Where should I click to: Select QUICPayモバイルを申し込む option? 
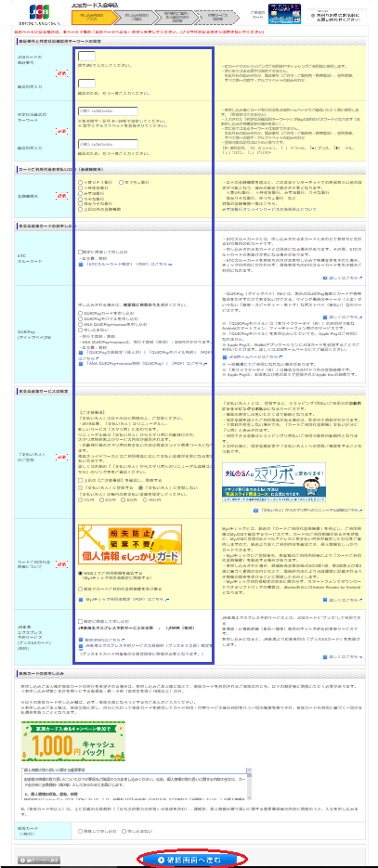tap(80, 318)
